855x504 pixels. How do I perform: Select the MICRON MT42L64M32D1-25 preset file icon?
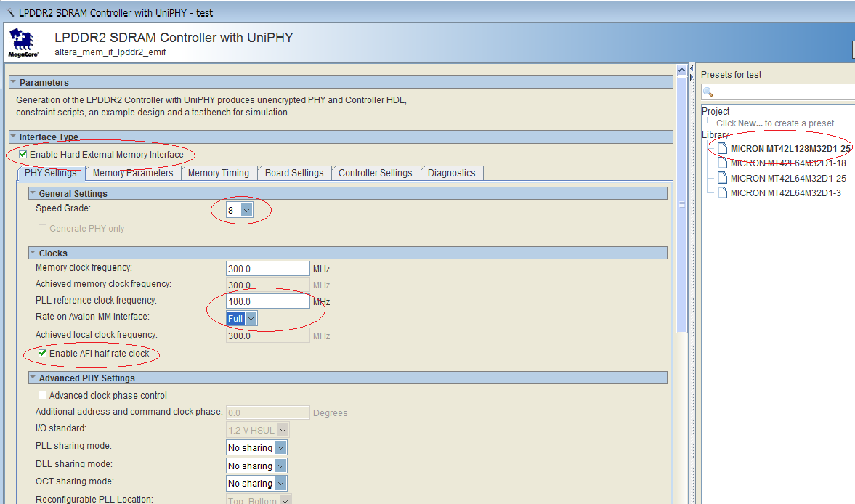[723, 178]
